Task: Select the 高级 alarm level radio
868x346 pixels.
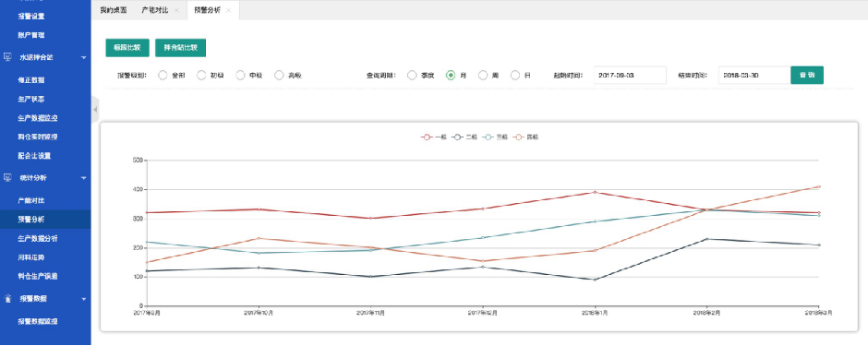Action: click(279, 75)
